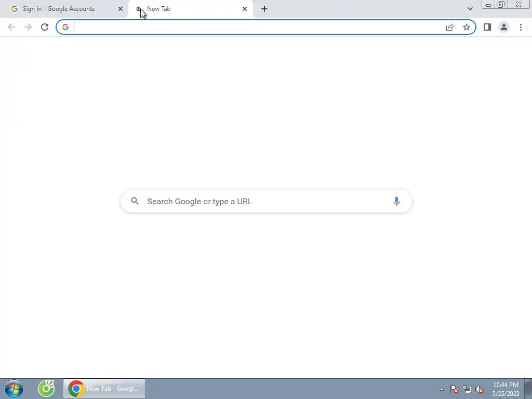Show hidden system tray icons
Screen dimensions: 532x399
[x=442, y=389]
